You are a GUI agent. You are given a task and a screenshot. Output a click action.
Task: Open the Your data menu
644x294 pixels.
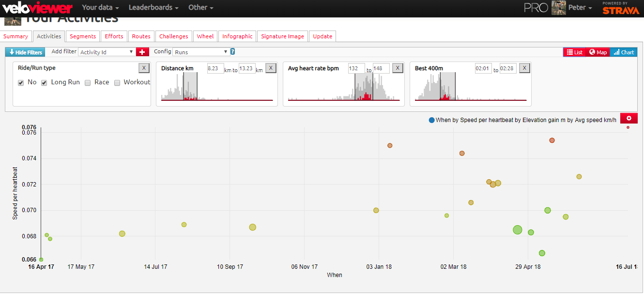click(101, 8)
